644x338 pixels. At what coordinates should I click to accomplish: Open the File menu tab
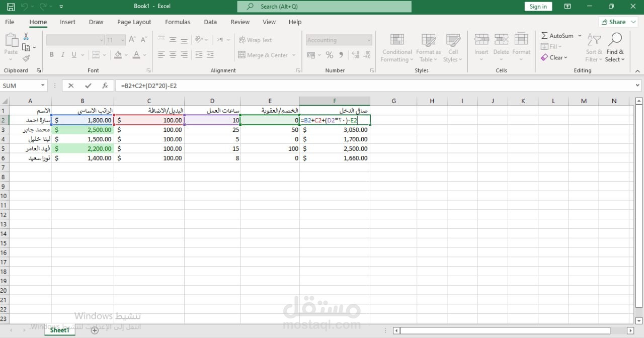tap(10, 22)
